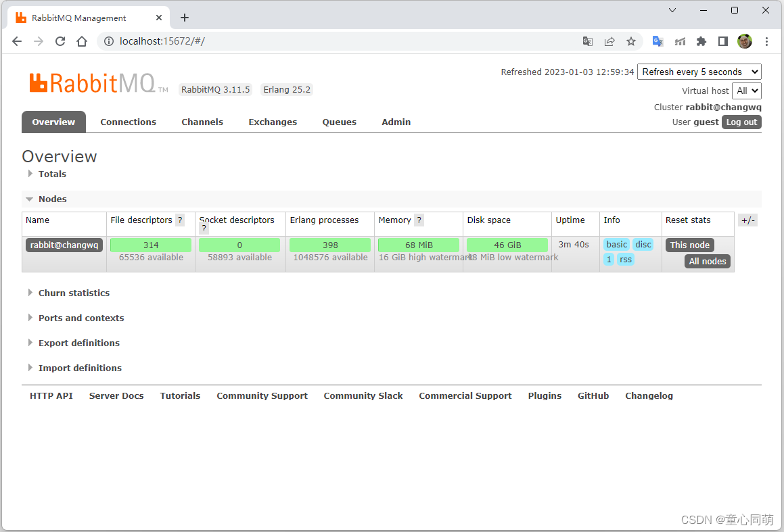Open the 'rss' link in the Info column
This screenshot has width=784, height=532.
click(x=625, y=259)
